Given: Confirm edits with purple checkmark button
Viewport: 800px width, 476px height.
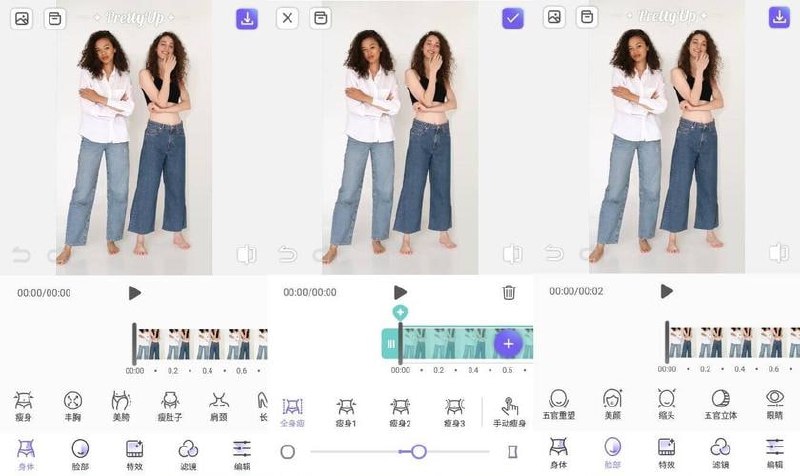Looking at the screenshot, I should click(x=513, y=18).
